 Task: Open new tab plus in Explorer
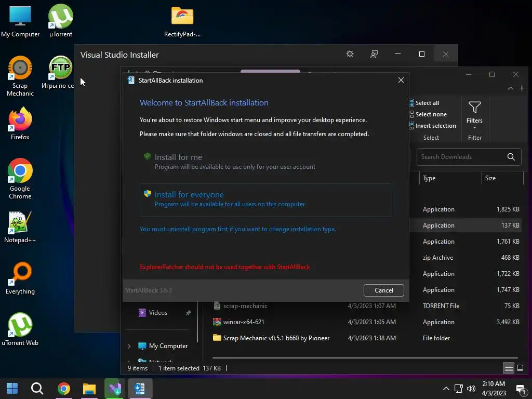point(522,88)
